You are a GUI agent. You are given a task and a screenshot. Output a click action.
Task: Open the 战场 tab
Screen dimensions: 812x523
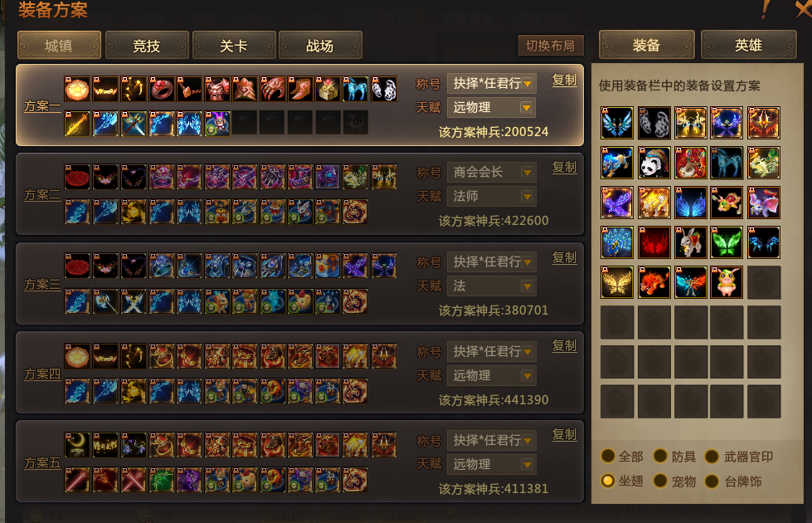pos(320,46)
